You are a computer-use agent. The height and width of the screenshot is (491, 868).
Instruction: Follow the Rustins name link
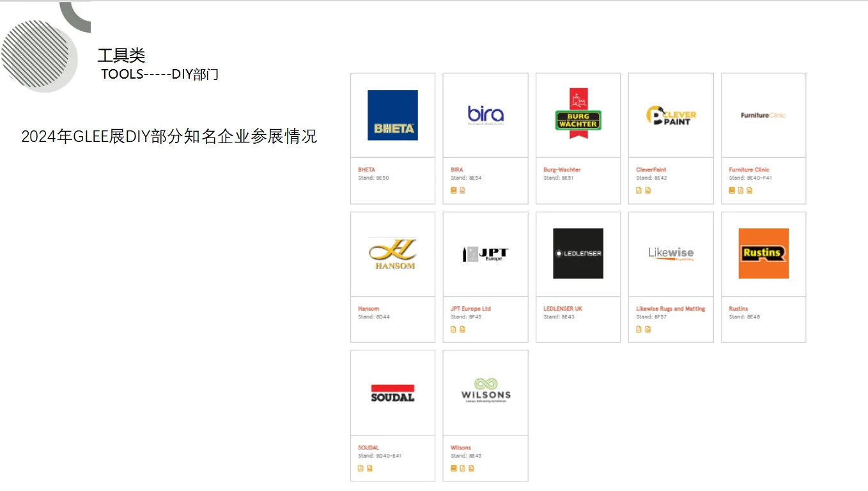(738, 309)
